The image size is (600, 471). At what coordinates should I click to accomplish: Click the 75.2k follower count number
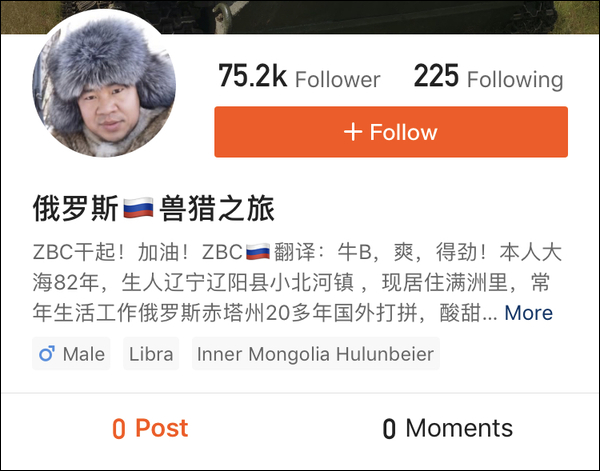pyautogui.click(x=252, y=76)
